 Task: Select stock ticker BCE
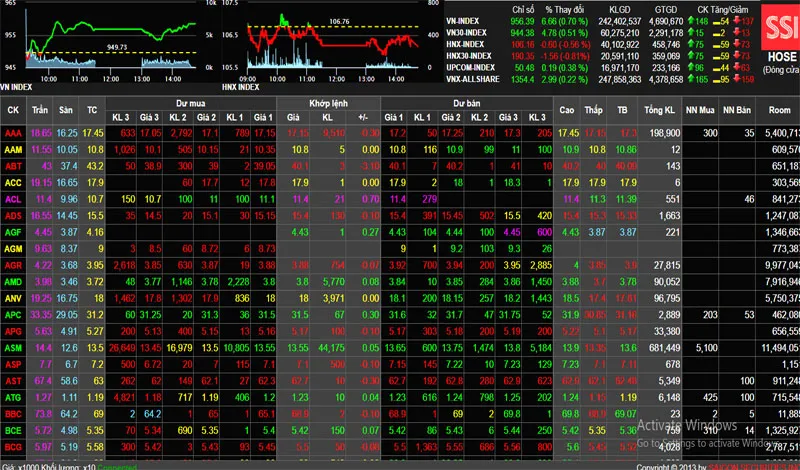[x=13, y=430]
